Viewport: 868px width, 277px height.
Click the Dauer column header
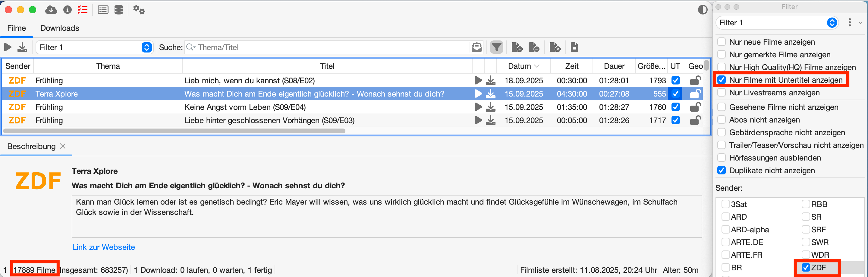point(614,66)
